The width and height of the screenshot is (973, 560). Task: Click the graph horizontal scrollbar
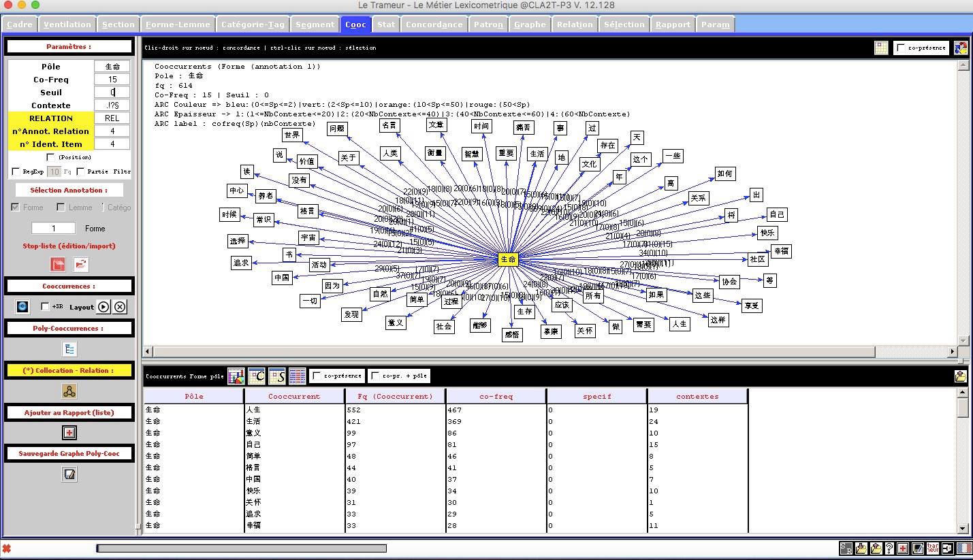coord(514,352)
